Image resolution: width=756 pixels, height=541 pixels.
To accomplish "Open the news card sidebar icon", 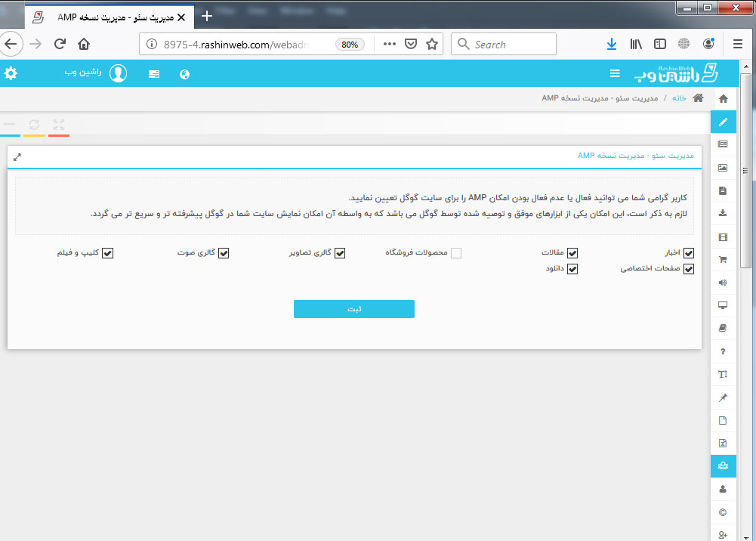I will tap(723, 144).
